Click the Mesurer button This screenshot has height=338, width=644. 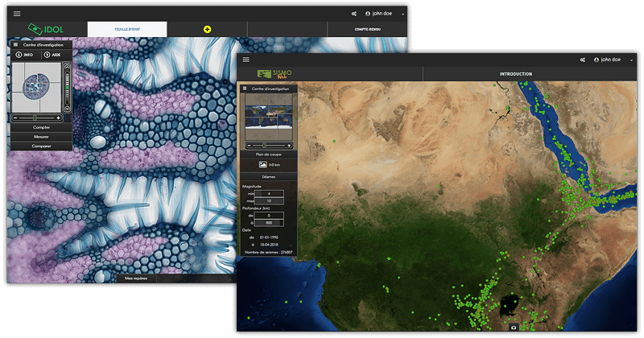pos(42,137)
